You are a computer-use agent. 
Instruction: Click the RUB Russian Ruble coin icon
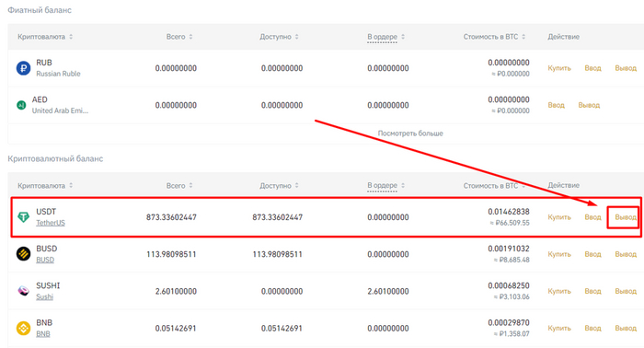click(x=23, y=68)
